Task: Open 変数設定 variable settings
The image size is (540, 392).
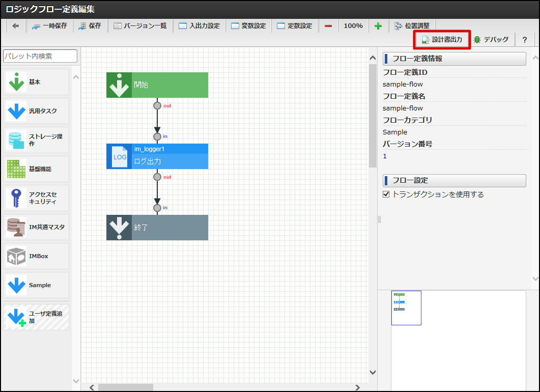Action: coord(248,26)
